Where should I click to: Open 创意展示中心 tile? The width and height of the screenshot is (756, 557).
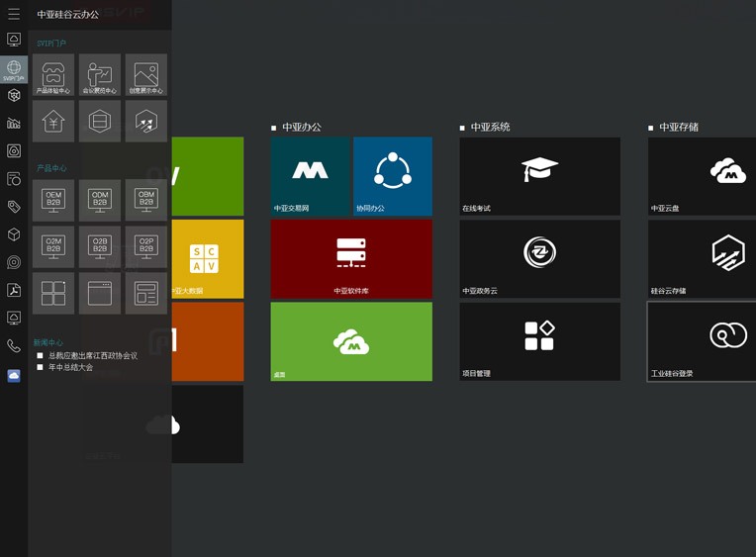pos(146,75)
